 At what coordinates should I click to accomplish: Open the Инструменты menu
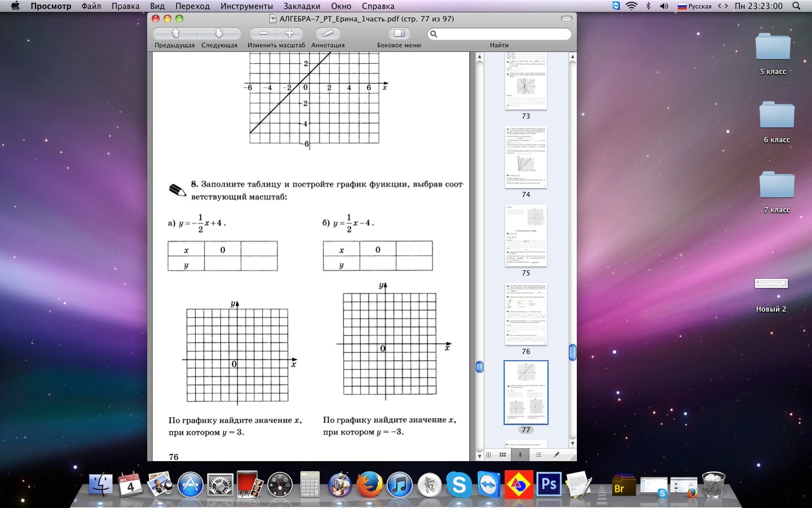(x=246, y=6)
